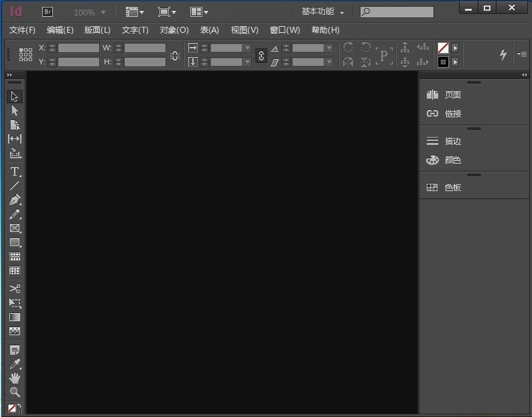Open the rotation angle dropdown
The image size is (532, 417).
click(329, 48)
